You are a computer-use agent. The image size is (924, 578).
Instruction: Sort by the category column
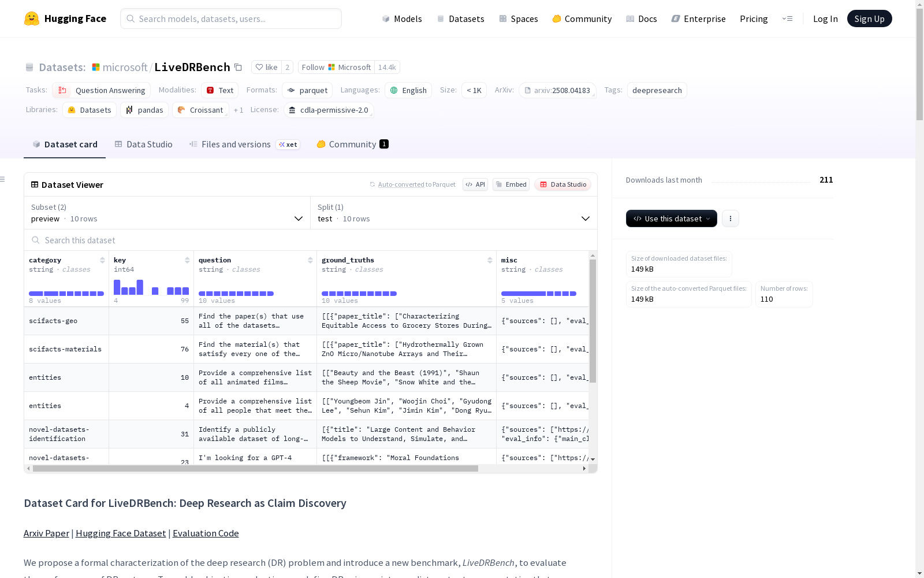click(x=102, y=260)
